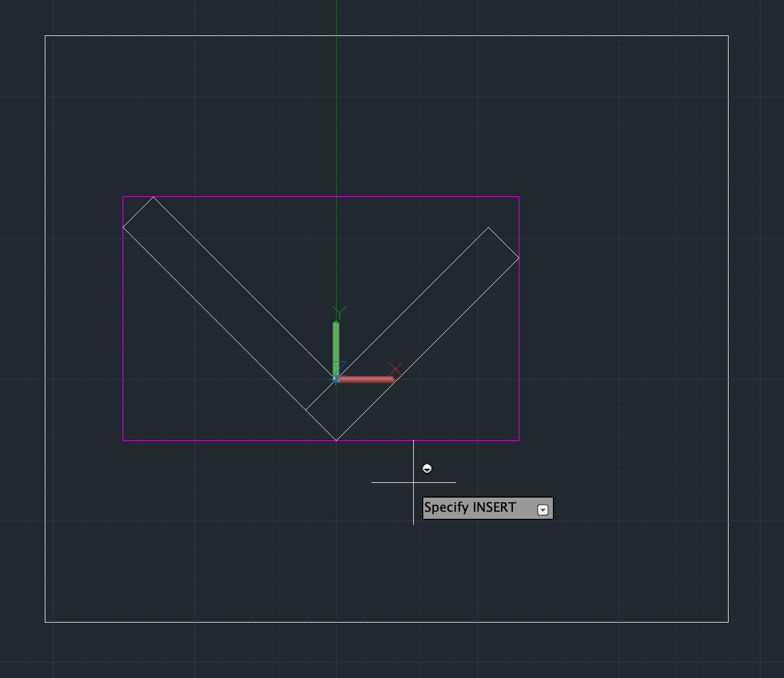Click the snap badge beside the crosshair cursor
Image resolution: width=784 pixels, height=678 pixels.
tap(426, 468)
